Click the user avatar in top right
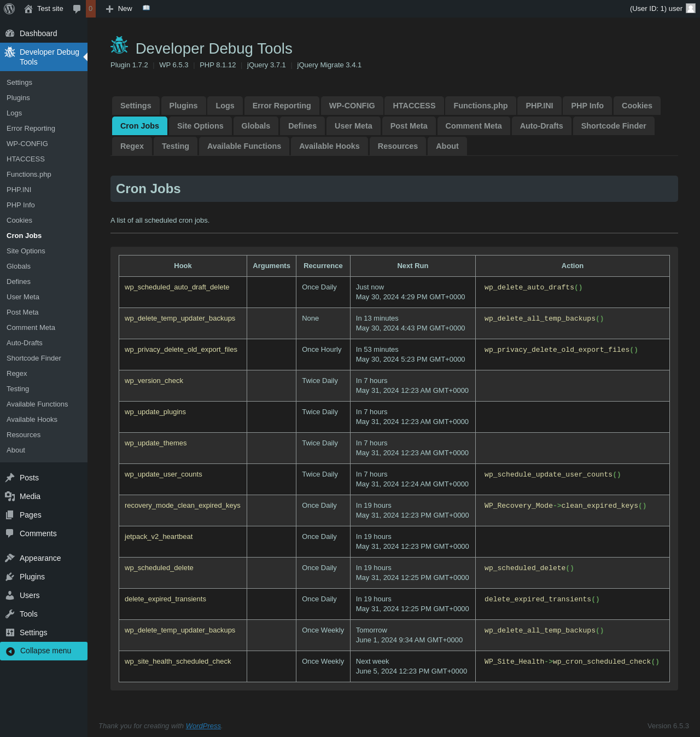 pos(691,8)
